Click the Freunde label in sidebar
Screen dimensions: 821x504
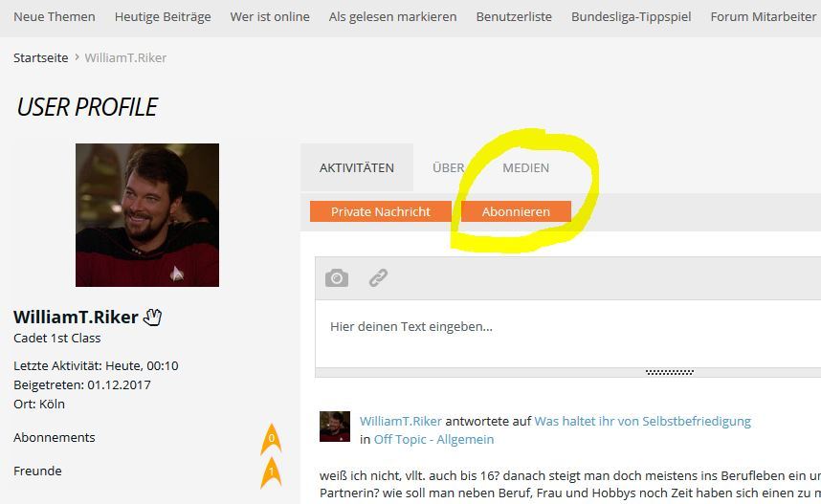(x=37, y=471)
